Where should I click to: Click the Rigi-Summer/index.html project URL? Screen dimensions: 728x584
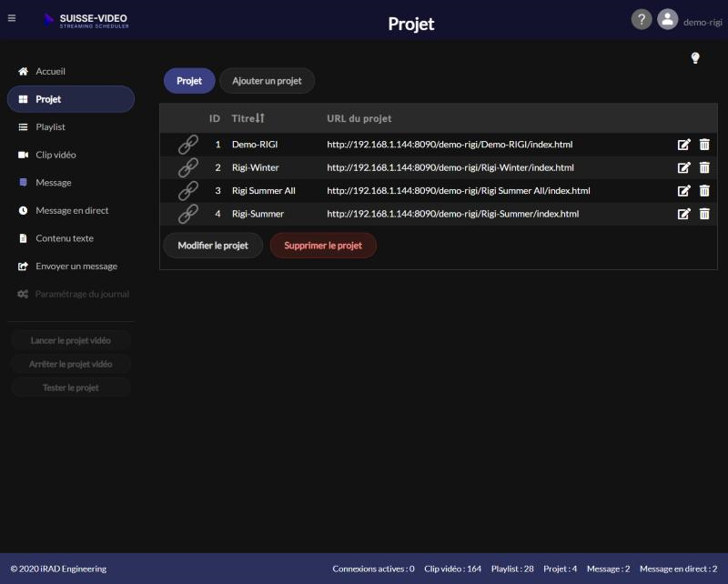click(452, 214)
